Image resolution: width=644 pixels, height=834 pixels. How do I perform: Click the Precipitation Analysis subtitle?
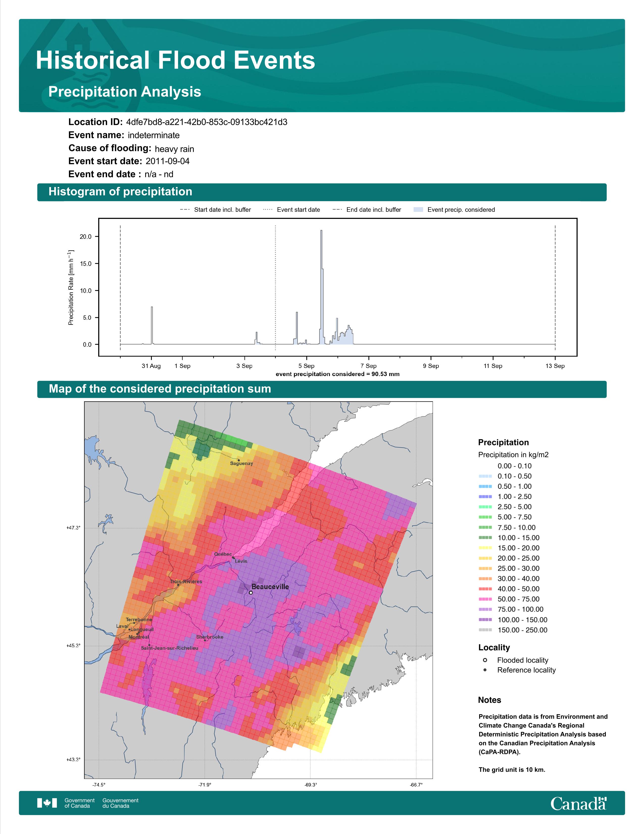(125, 92)
